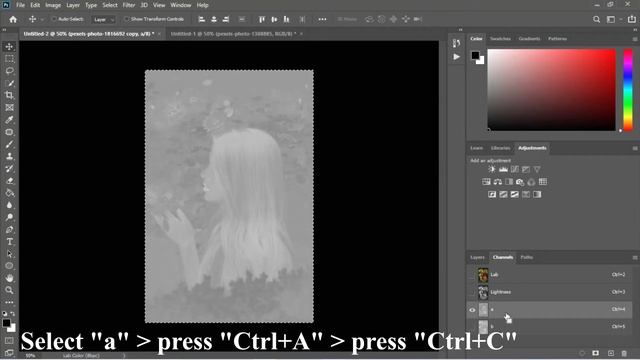Delete current channel with trash icon
This screenshot has width=640, height=360.
pos(624,353)
